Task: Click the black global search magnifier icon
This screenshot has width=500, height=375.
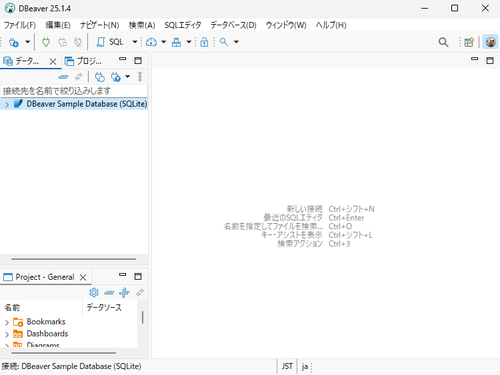Action: (x=443, y=42)
